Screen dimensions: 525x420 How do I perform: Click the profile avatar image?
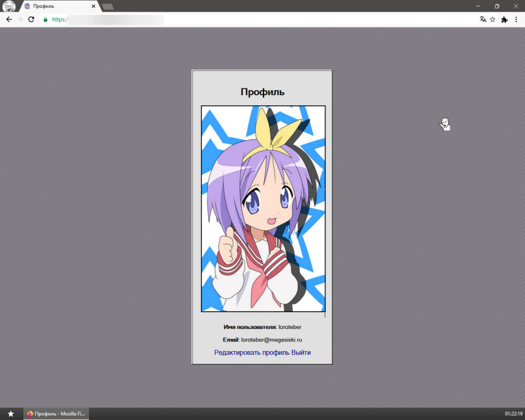[x=263, y=209]
